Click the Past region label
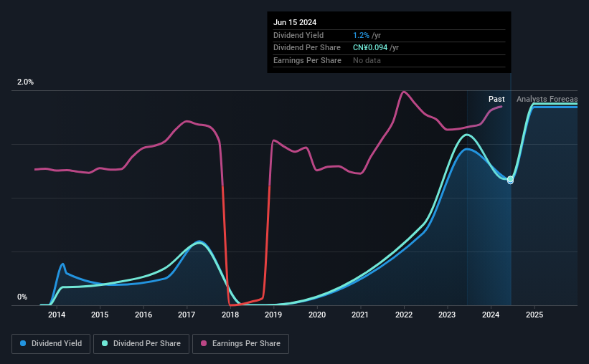This screenshot has height=364, width=589. [x=496, y=99]
